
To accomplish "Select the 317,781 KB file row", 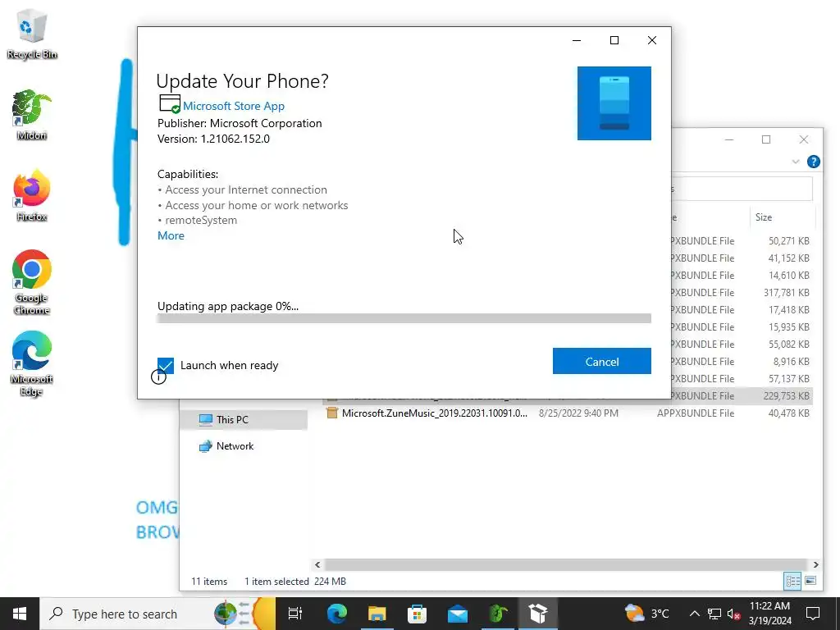I will tap(742, 293).
